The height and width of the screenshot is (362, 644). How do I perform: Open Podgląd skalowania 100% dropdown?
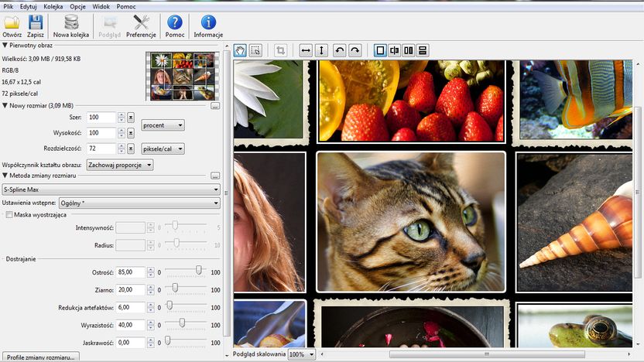pyautogui.click(x=301, y=354)
